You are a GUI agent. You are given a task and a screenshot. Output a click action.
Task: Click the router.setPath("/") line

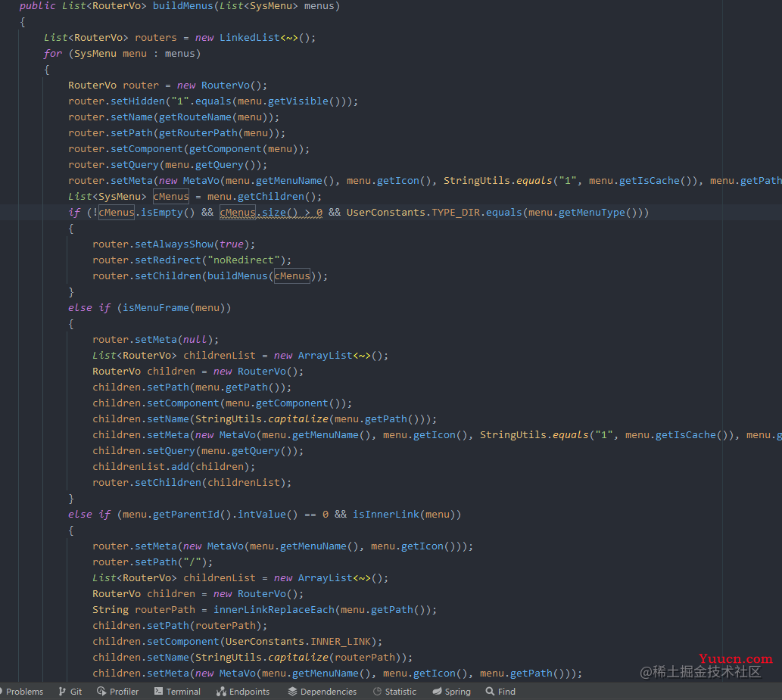point(153,562)
